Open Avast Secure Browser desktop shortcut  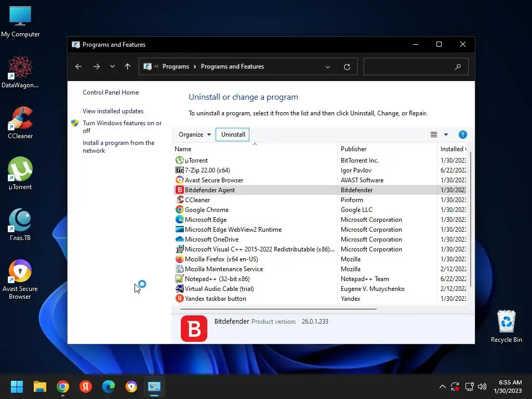(x=20, y=279)
